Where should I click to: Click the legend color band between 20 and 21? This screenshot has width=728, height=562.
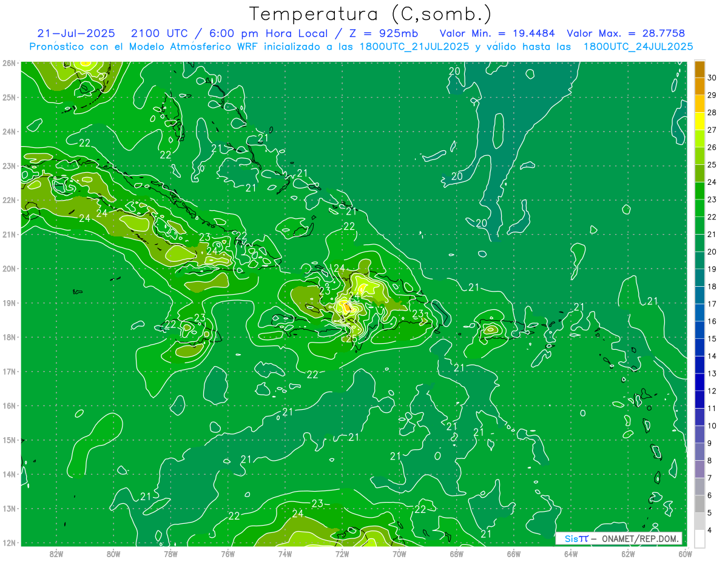[699, 243]
